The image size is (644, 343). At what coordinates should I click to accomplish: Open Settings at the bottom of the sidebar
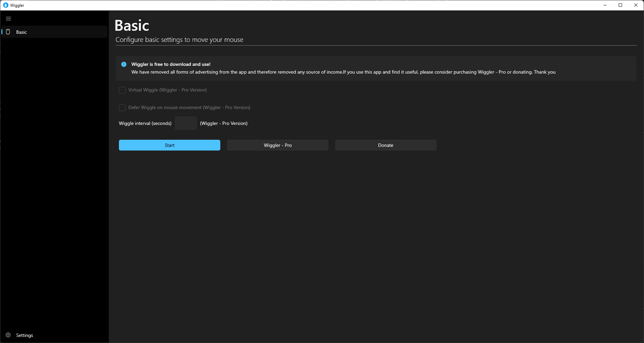(x=24, y=335)
